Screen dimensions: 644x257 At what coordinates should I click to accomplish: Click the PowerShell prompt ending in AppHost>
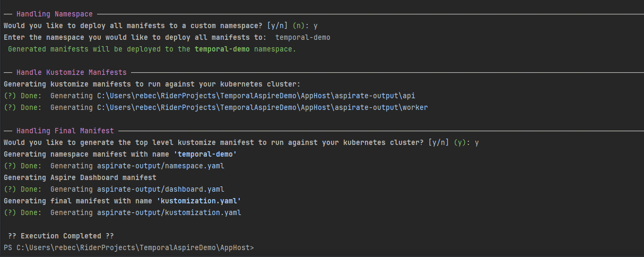coord(129,247)
